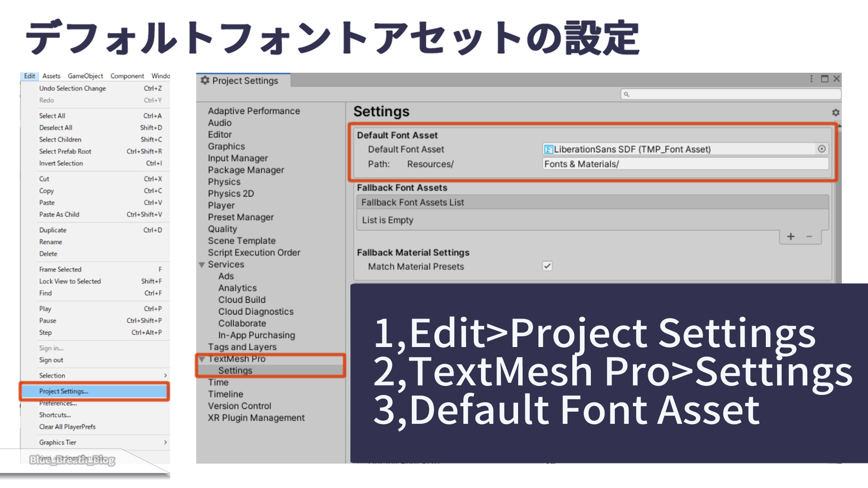Select the Project Settings tab
The height and width of the screenshot is (488, 868).
(243, 80)
